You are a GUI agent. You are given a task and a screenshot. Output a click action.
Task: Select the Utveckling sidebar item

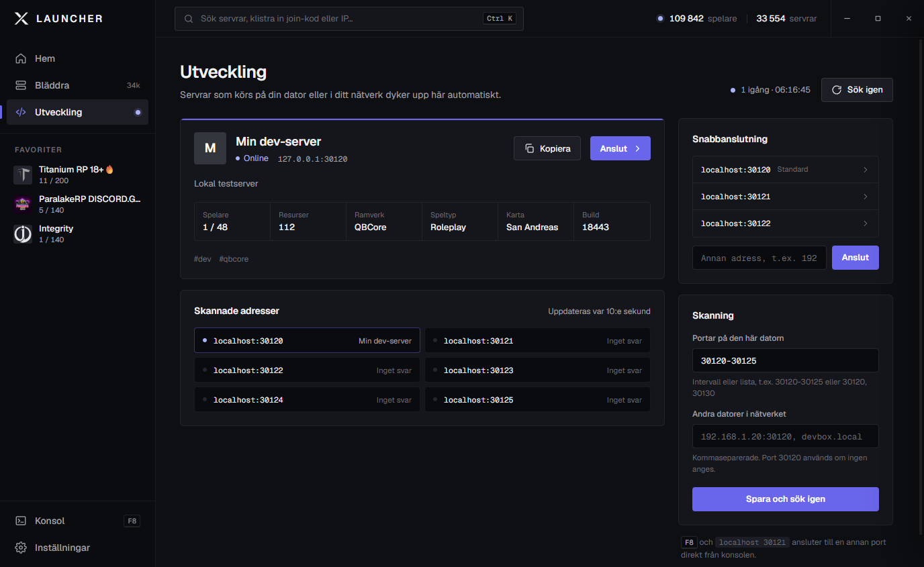coord(77,112)
